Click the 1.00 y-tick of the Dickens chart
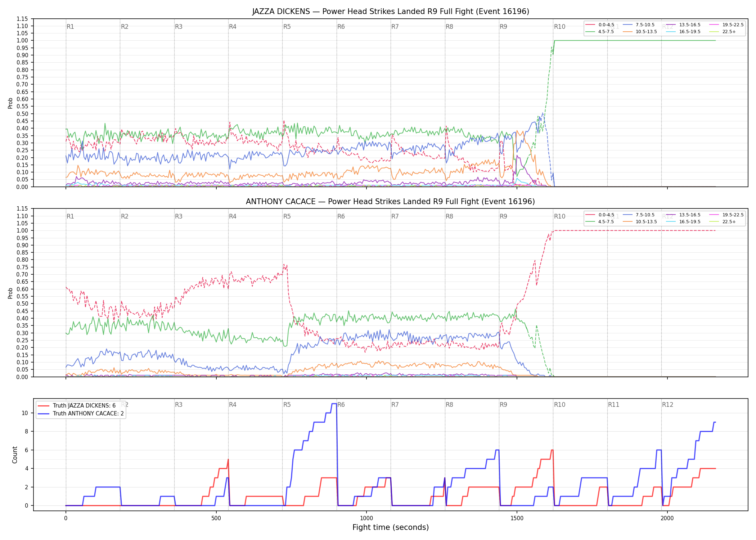Viewport: 756px width, 540px height. pos(22,41)
